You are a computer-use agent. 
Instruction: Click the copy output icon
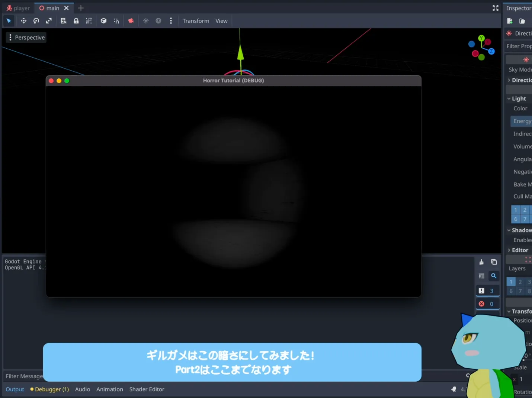[x=494, y=262]
